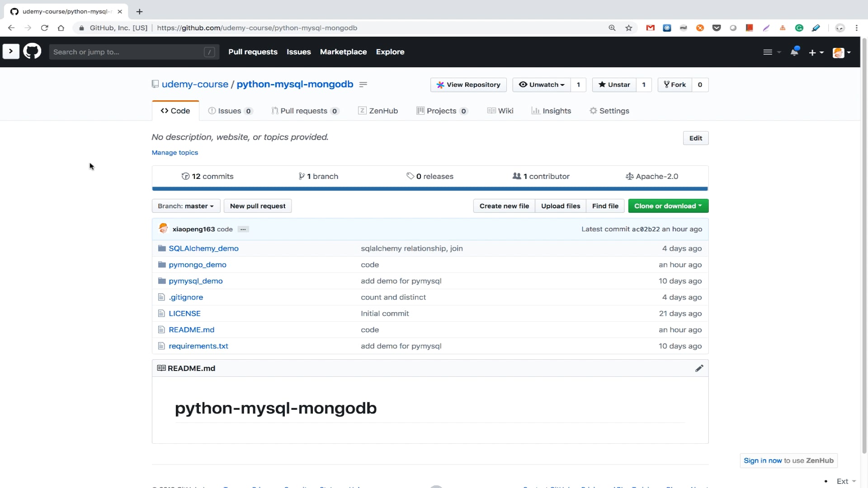Click the Manage topics link
The width and height of the screenshot is (868, 488).
[x=175, y=153]
